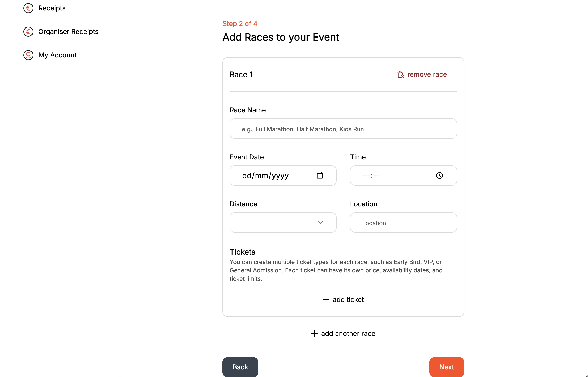
Task: Focus the Race Name input field
Action: pyautogui.click(x=343, y=129)
